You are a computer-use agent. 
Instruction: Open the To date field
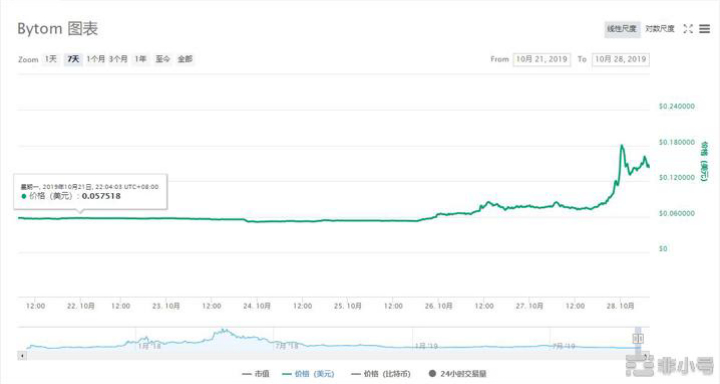[620, 59]
